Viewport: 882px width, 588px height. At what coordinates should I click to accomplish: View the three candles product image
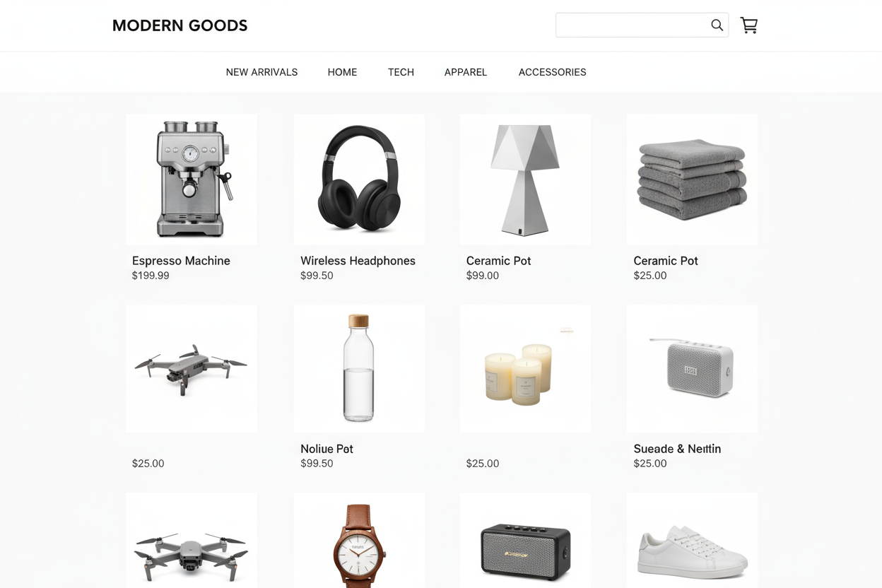[x=525, y=368]
